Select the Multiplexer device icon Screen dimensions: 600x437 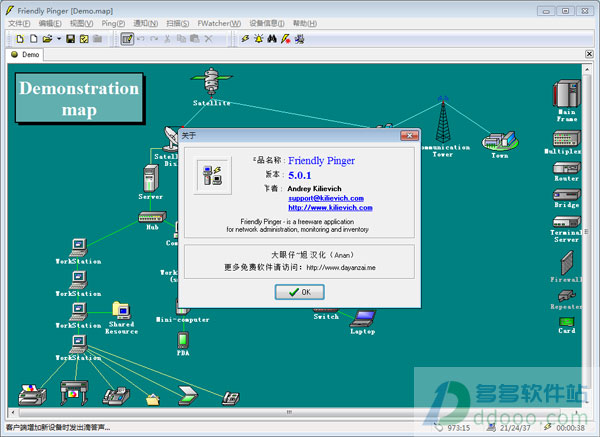click(x=567, y=138)
